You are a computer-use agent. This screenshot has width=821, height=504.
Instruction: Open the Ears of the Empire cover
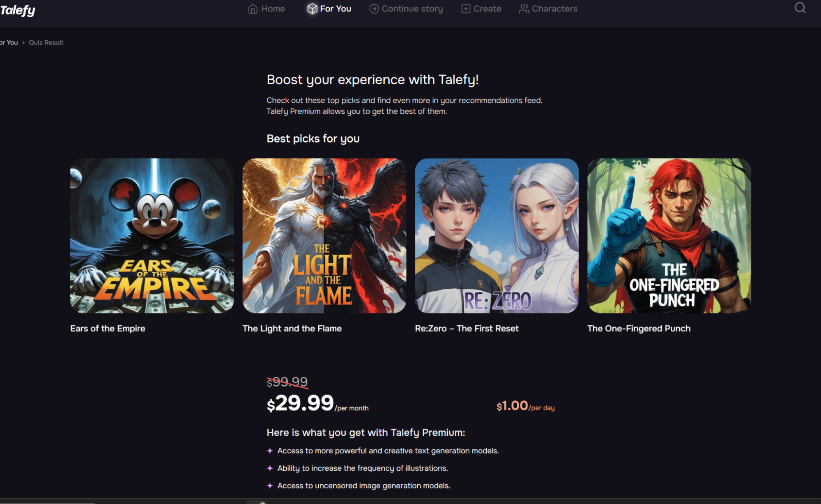tap(152, 235)
